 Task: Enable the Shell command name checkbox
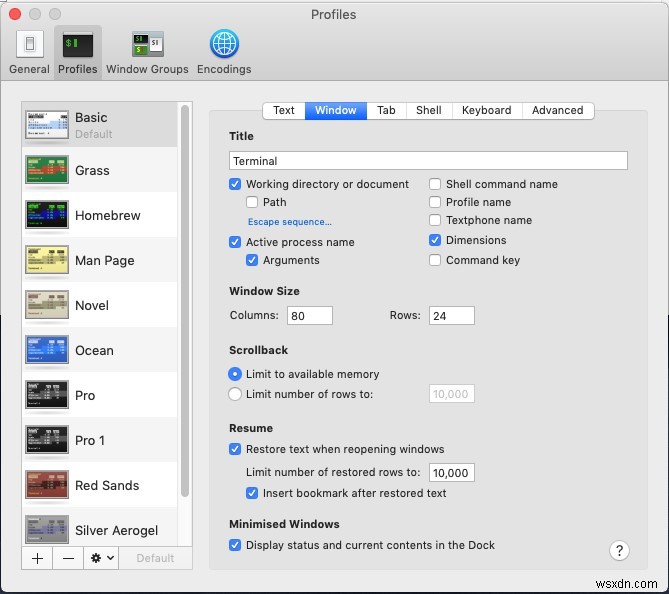point(435,184)
